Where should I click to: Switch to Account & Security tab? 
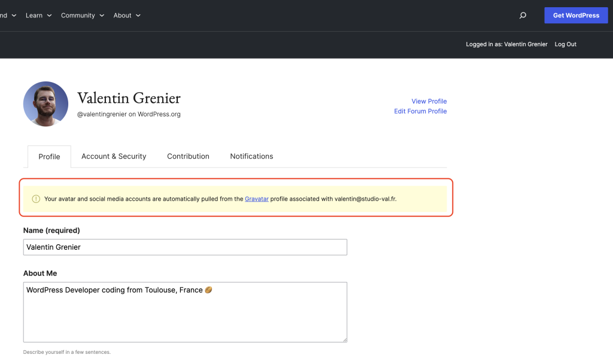tap(114, 156)
